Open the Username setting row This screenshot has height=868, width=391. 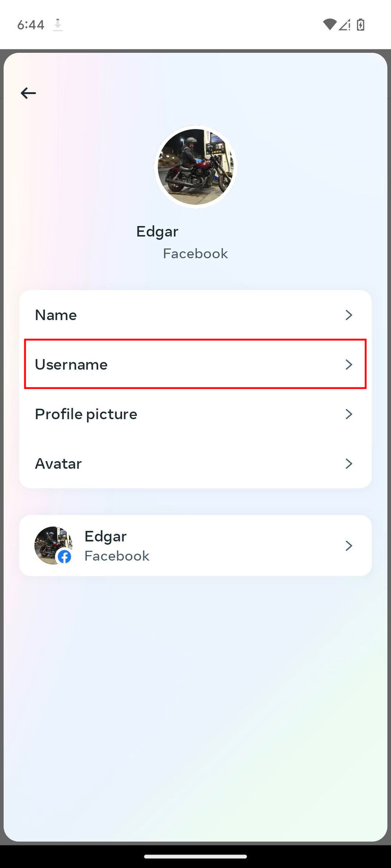181,364
